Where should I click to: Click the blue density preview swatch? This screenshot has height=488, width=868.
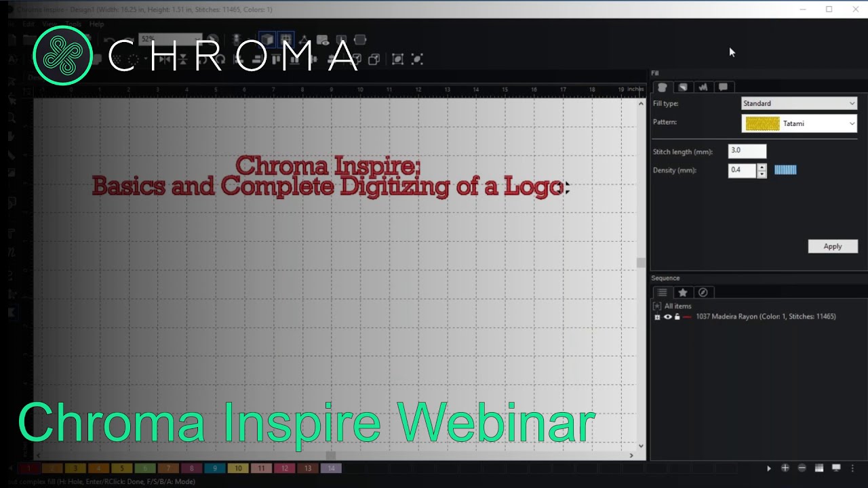coord(785,170)
